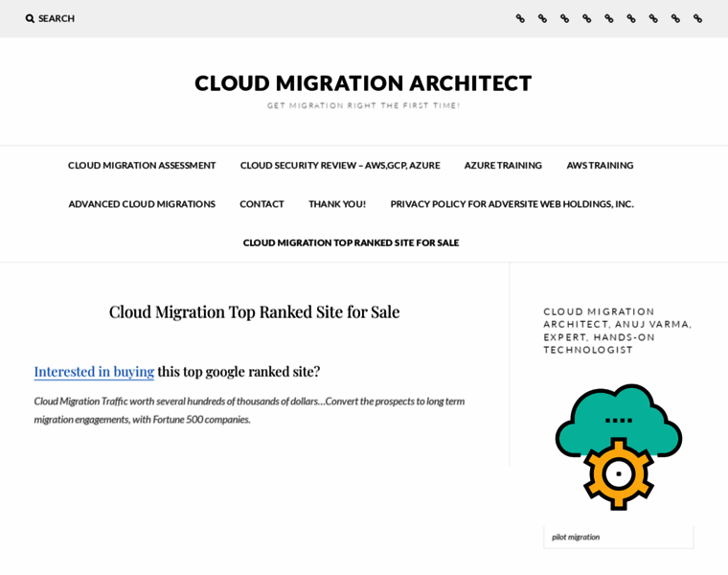Click the seventh link icon in top bar

coord(653,18)
